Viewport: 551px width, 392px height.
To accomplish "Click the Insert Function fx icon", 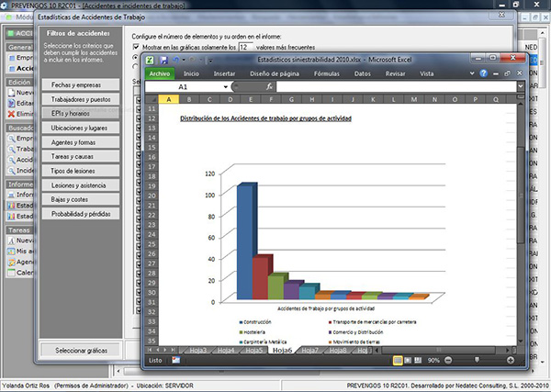I will point(269,86).
